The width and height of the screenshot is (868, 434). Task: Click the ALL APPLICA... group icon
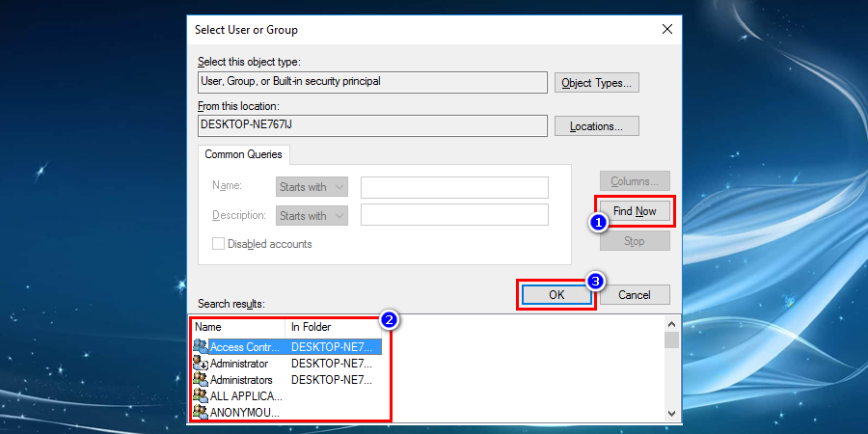click(200, 395)
